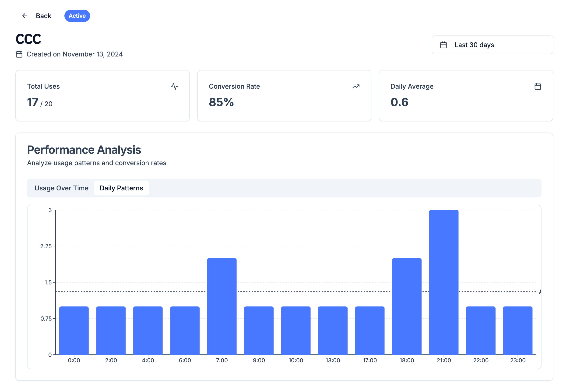
Task: Click the 85% conversion rate value
Action: (x=221, y=102)
